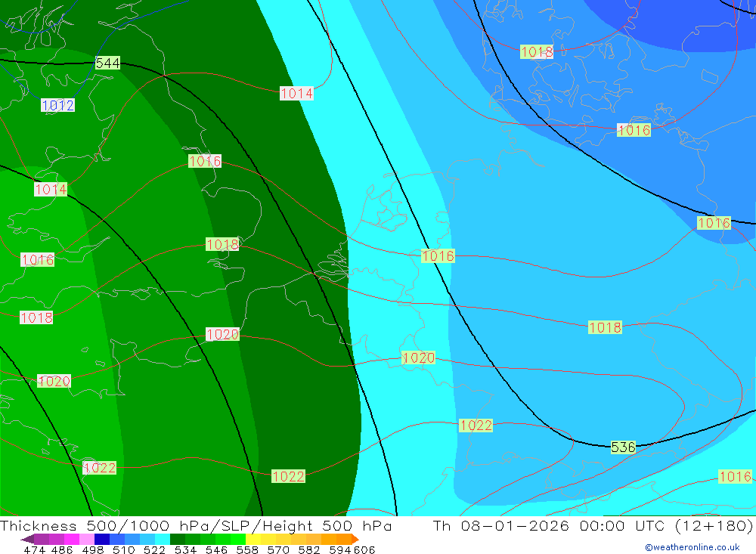This screenshot has height=554, width=756.
Task: Click the 536 height contour label
Action: (x=623, y=447)
